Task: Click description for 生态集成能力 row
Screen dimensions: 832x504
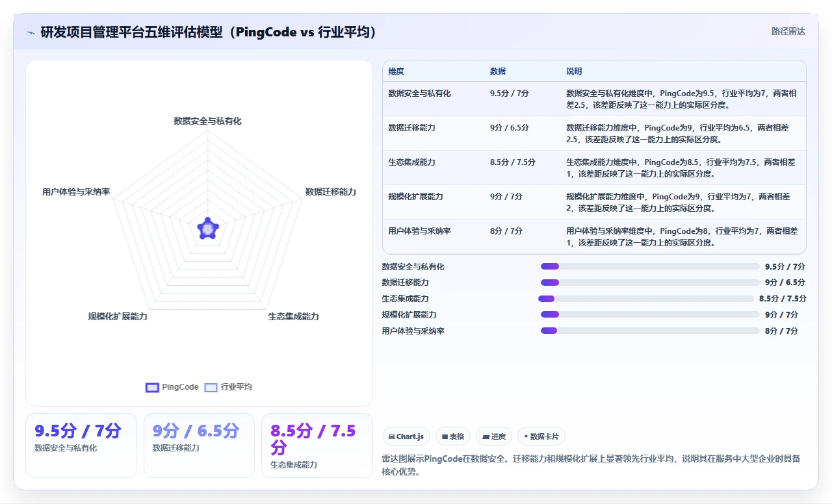Action: pyautogui.click(x=681, y=168)
